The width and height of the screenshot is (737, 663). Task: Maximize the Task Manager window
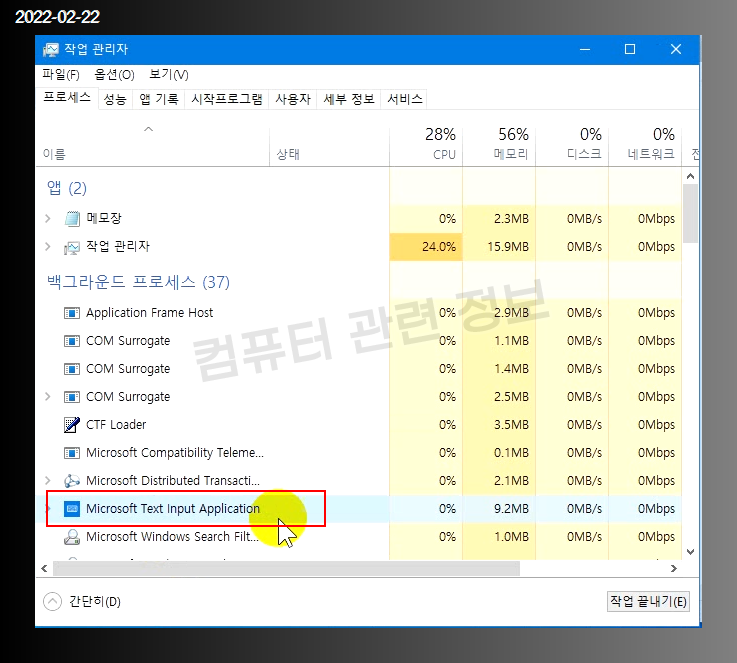pyautogui.click(x=630, y=49)
